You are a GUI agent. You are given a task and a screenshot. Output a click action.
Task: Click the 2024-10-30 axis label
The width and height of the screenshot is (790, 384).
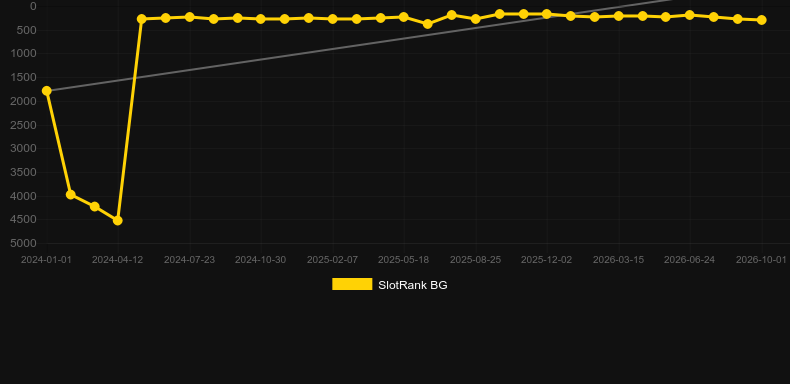click(261, 260)
